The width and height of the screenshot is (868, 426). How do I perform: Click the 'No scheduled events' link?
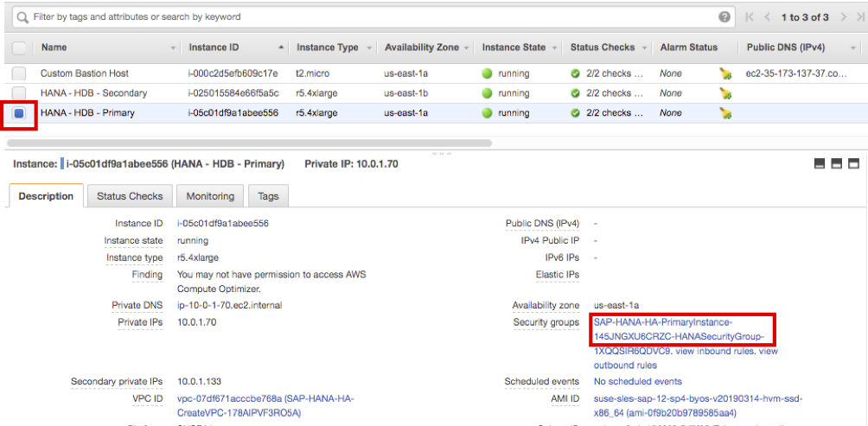(637, 381)
